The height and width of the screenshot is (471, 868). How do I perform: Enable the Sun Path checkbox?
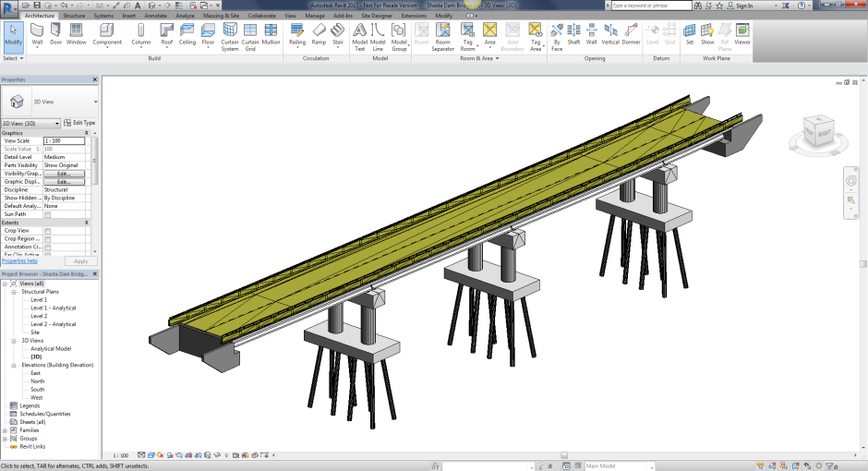pyautogui.click(x=48, y=214)
